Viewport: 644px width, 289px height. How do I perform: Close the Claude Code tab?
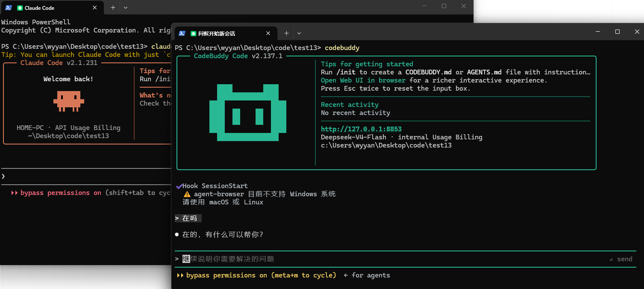click(95, 8)
